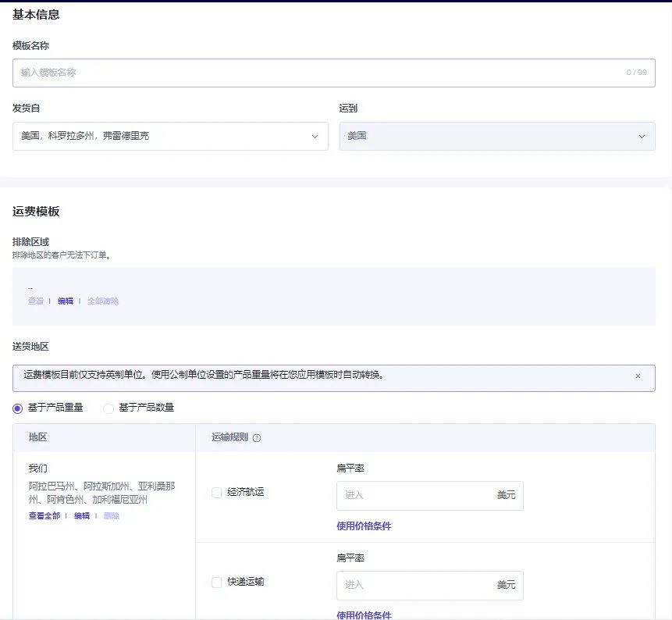This screenshot has height=620, width=672.
Task: Click the 模板名称 name input field
Action: tap(336, 72)
